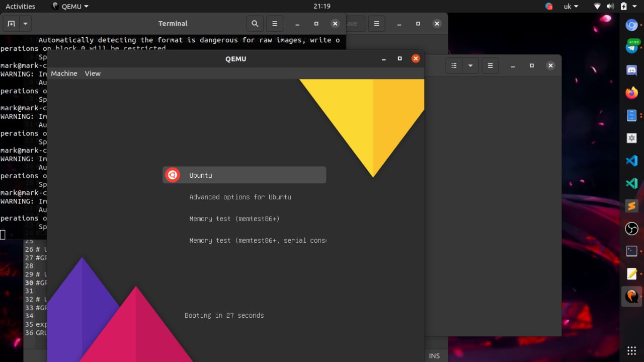The image size is (644, 362).
Task: Click the volume speaker icon
Action: coord(610,7)
